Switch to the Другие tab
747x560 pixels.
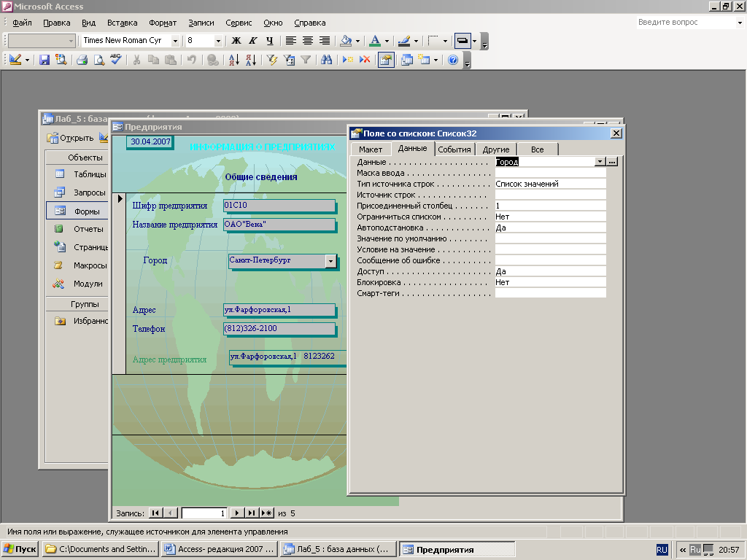[x=496, y=149]
